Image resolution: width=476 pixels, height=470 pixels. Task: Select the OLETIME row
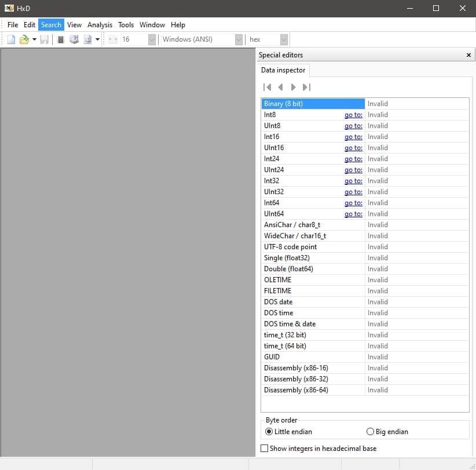365,280
